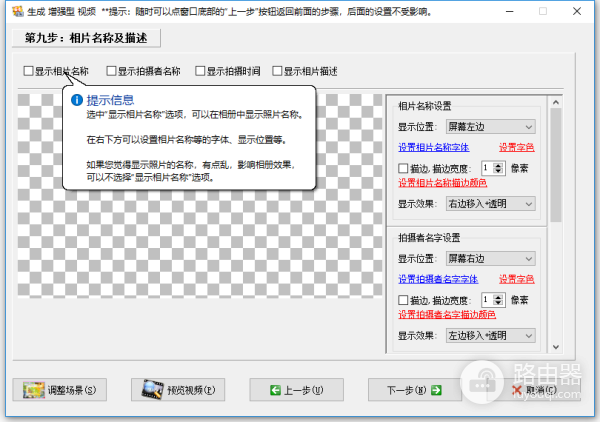Proceed with 下一步(N) button
600x422 pixels.
click(x=415, y=390)
